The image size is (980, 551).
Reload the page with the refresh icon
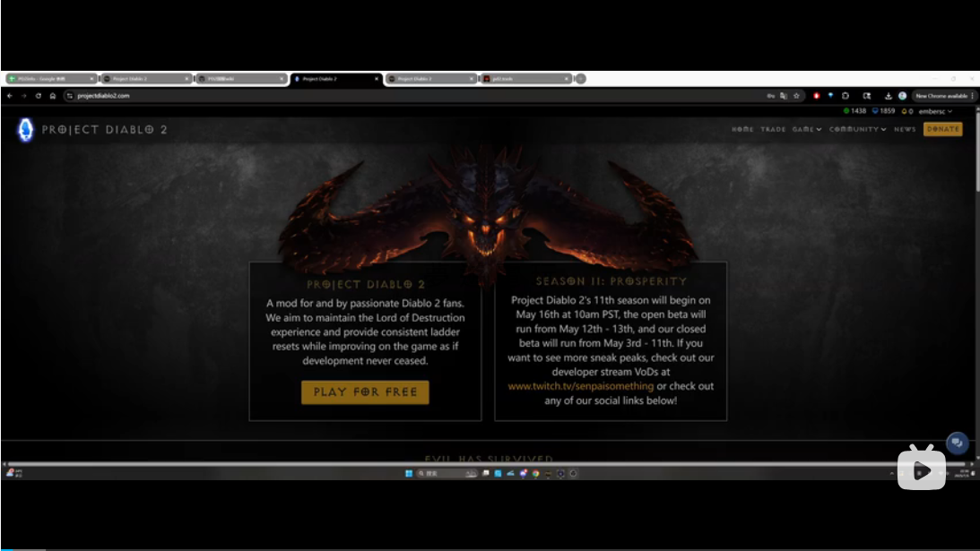pos(39,96)
